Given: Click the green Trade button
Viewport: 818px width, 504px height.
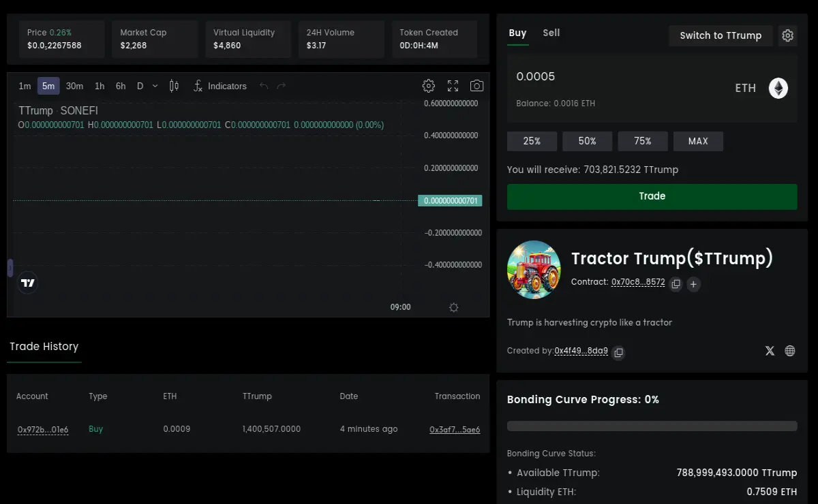Looking at the screenshot, I should [652, 196].
